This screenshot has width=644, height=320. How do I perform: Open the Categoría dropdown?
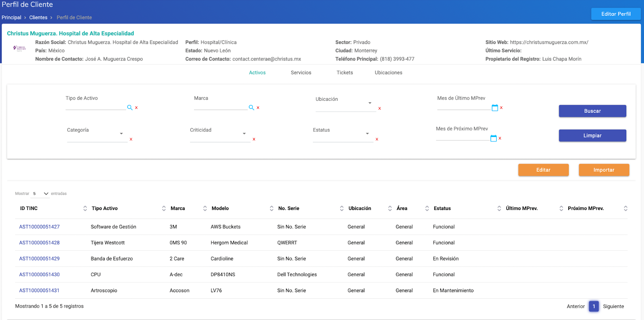pos(121,134)
